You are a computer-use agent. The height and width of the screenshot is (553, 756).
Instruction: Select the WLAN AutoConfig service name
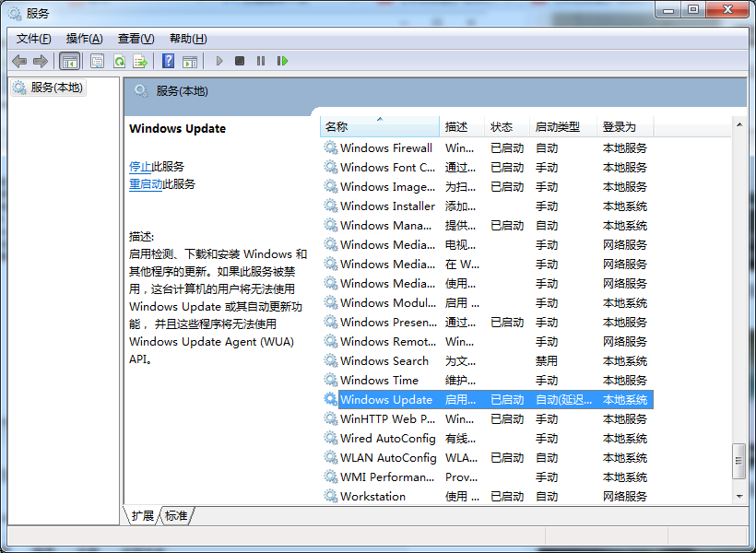click(x=388, y=457)
